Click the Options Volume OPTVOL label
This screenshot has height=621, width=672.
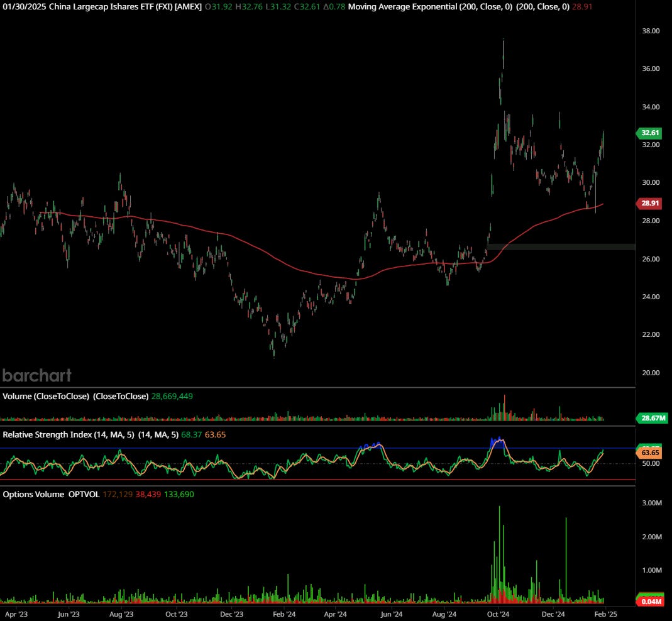click(51, 494)
